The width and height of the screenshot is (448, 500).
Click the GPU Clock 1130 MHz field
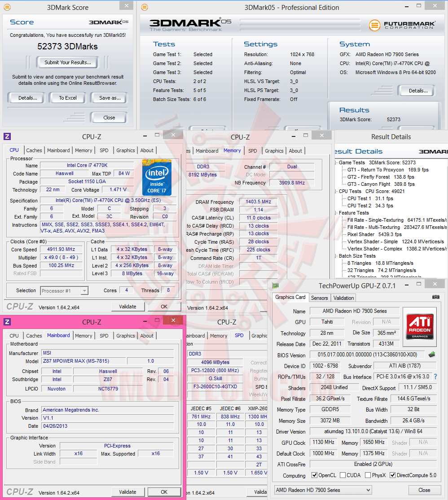323,442
